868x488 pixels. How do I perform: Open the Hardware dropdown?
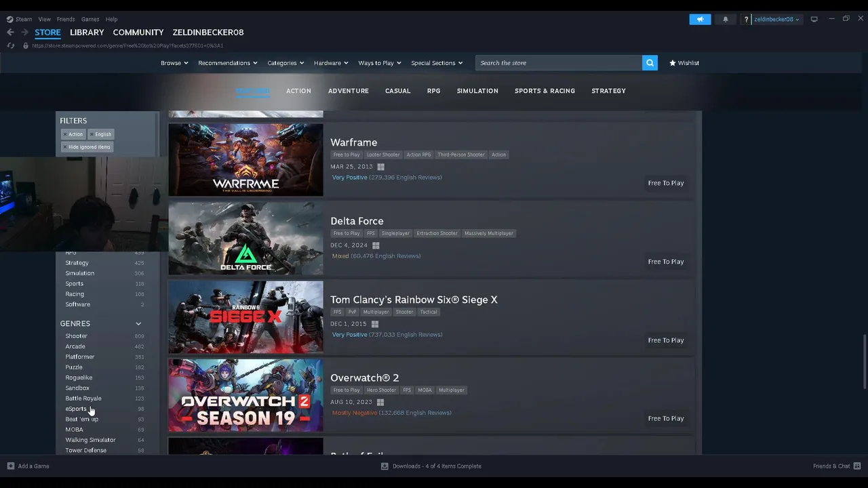tap(331, 63)
